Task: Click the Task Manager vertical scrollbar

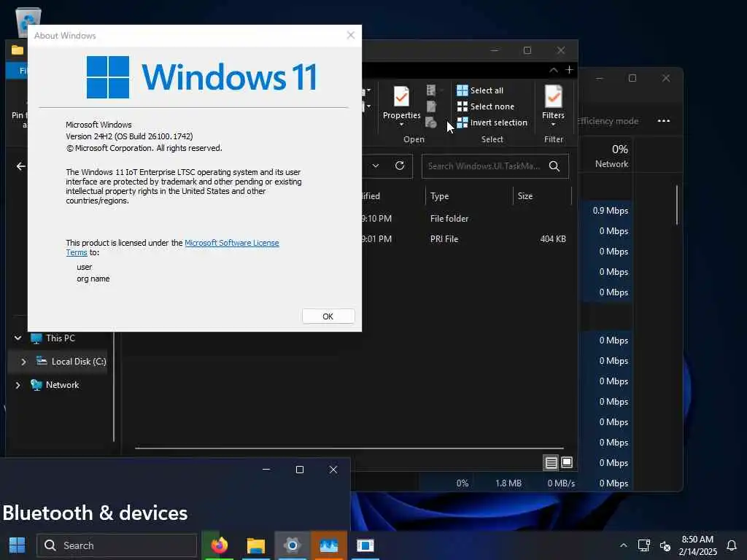Action: (676, 205)
